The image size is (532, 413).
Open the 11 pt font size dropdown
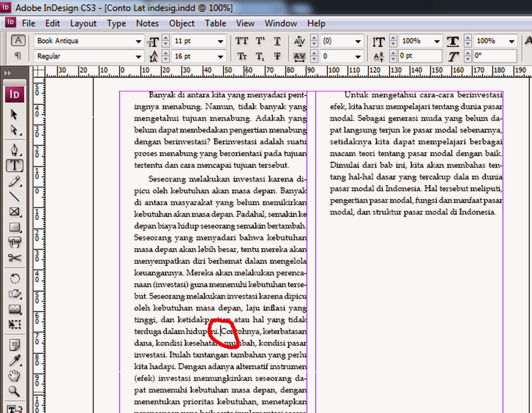pos(220,41)
